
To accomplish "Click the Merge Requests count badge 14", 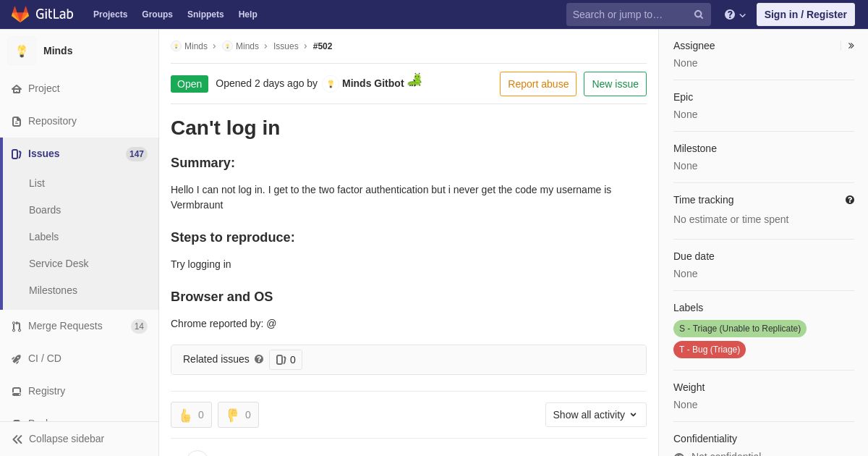I will (x=139, y=326).
